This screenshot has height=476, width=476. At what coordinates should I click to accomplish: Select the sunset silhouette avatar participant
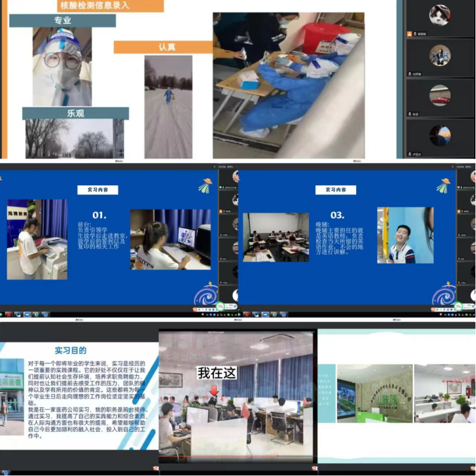pyautogui.click(x=440, y=135)
